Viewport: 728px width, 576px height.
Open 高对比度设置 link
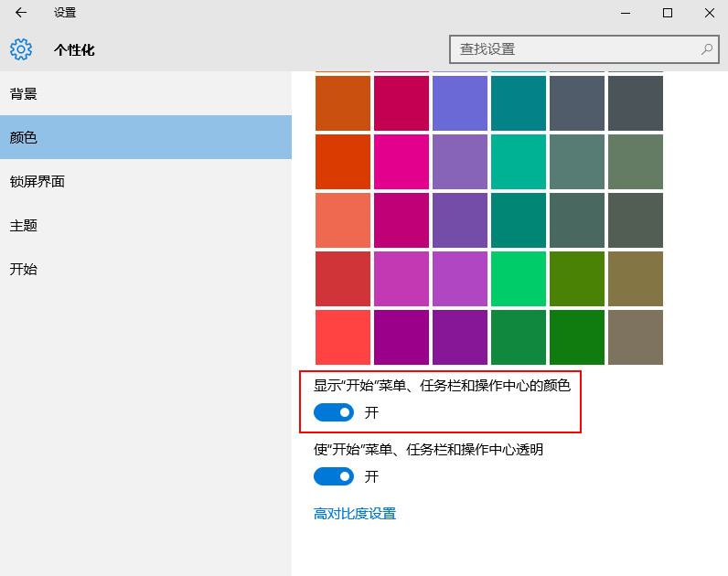click(355, 514)
